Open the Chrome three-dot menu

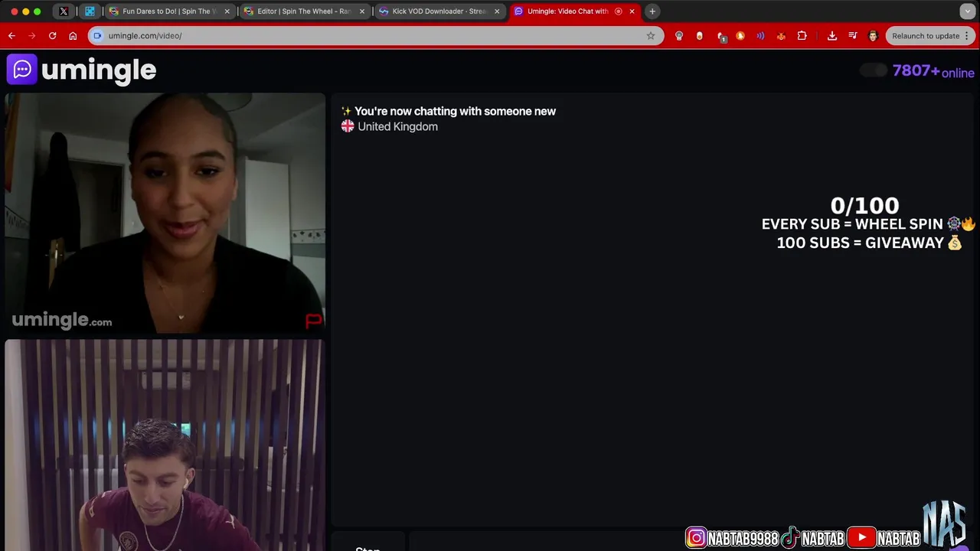coord(968,36)
